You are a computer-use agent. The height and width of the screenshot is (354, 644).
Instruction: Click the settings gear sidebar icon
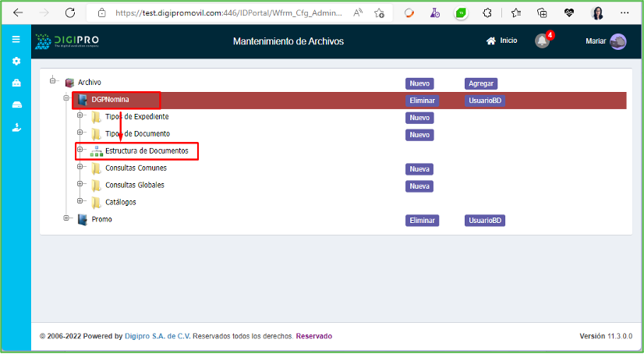tap(16, 61)
